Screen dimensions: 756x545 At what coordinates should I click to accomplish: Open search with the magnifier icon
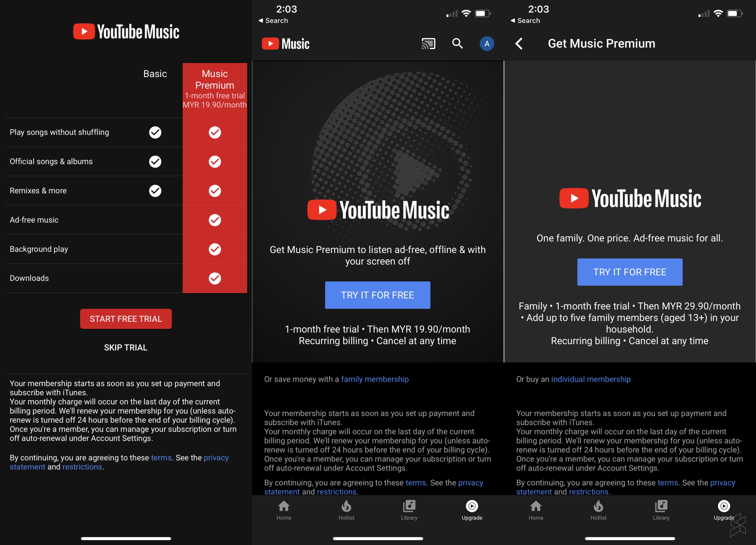point(457,44)
